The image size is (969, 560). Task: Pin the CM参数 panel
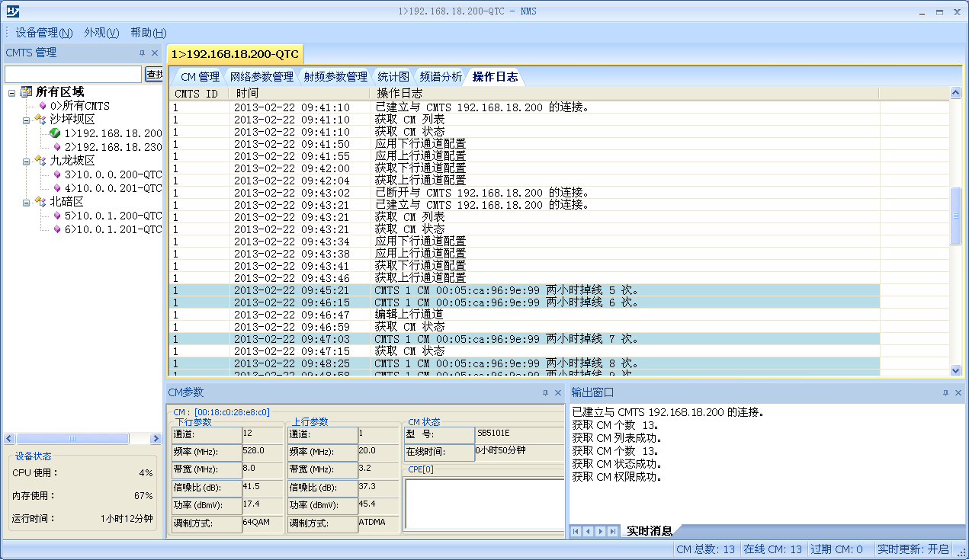pos(545,392)
